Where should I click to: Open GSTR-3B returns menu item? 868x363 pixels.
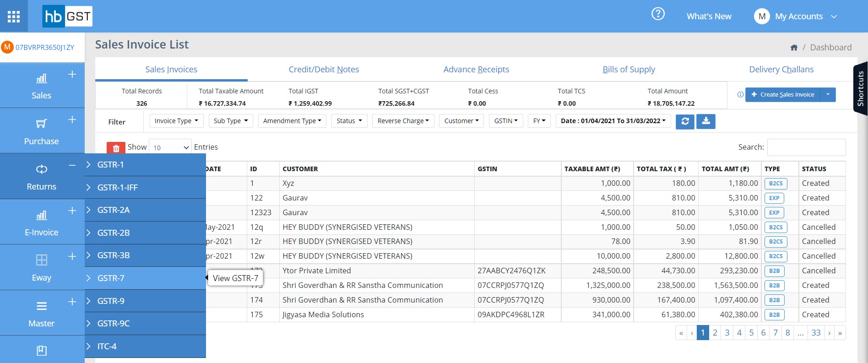(x=146, y=255)
